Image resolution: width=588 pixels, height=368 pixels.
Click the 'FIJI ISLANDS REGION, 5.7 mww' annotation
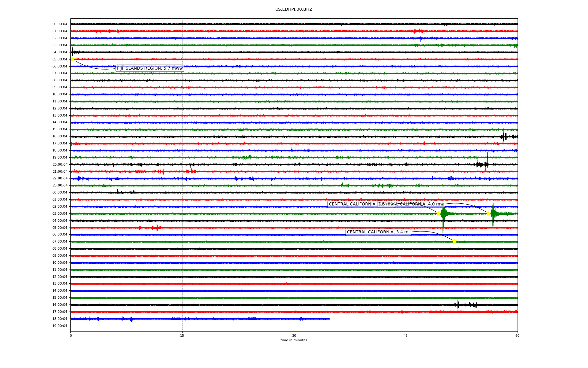pos(150,68)
